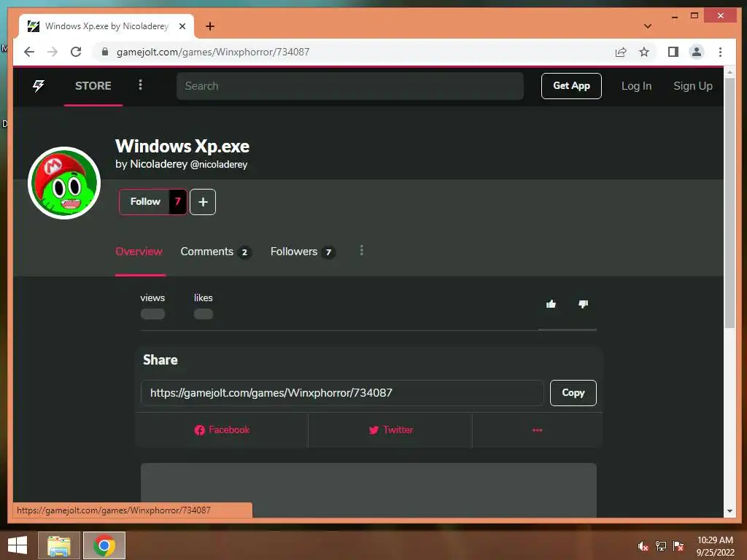Viewport: 747px width, 560px height.
Task: Copy the share link
Action: pos(573,393)
